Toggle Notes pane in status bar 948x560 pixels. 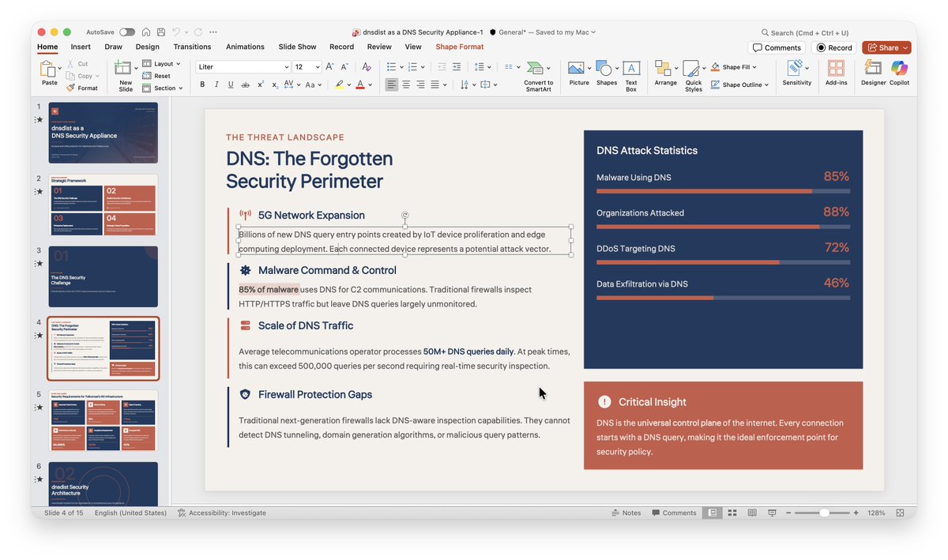click(x=626, y=513)
